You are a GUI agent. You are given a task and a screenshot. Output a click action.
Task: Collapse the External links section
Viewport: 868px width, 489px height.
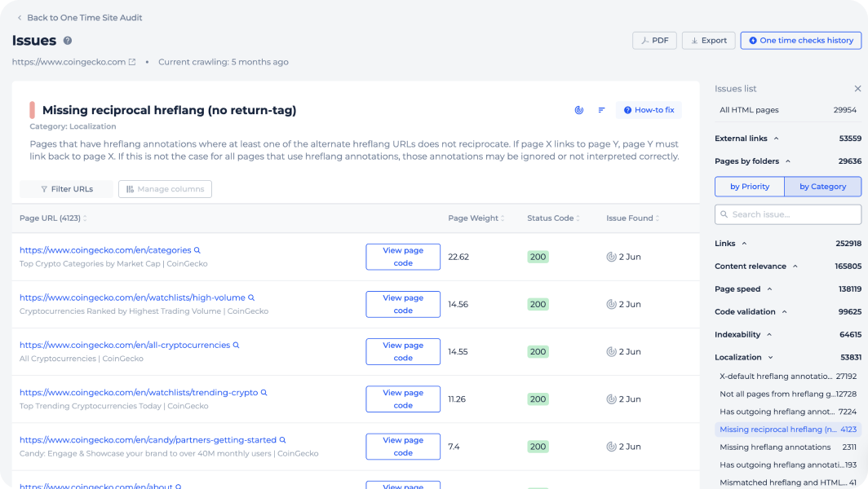tap(776, 139)
